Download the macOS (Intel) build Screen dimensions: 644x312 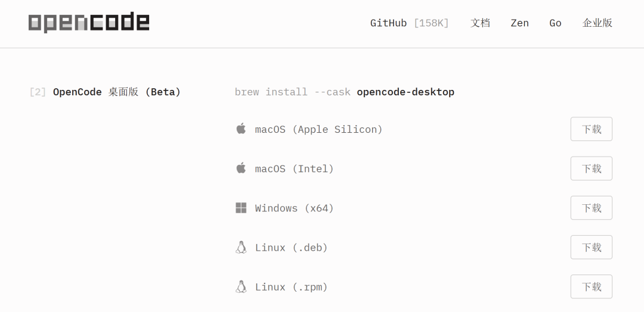[x=592, y=169]
